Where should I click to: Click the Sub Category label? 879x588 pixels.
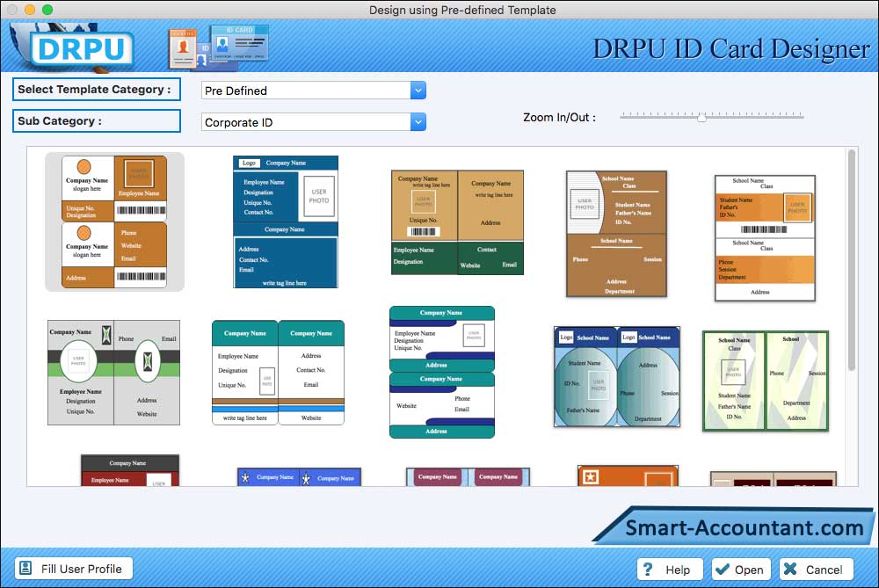pyautogui.click(x=96, y=121)
